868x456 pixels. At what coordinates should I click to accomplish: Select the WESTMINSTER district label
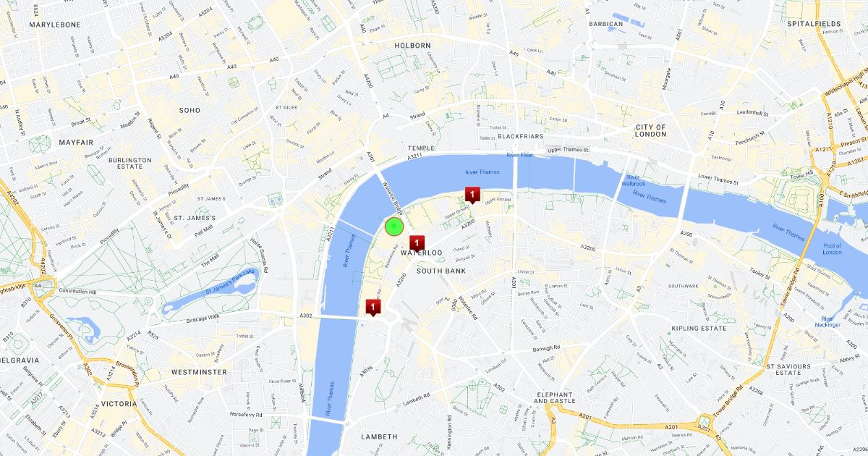[199, 372]
